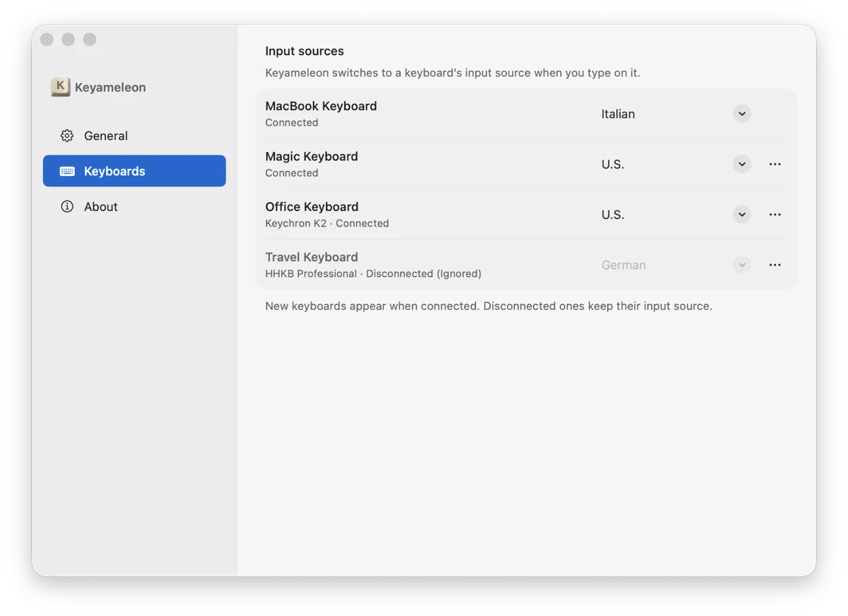Click HHKB Professional Disconnected (Ignored) text
Screen dimensions: 848x616
[x=373, y=273]
